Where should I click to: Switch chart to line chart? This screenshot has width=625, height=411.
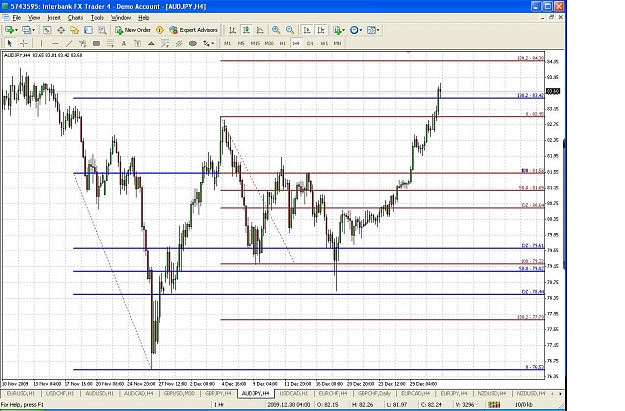260,30
